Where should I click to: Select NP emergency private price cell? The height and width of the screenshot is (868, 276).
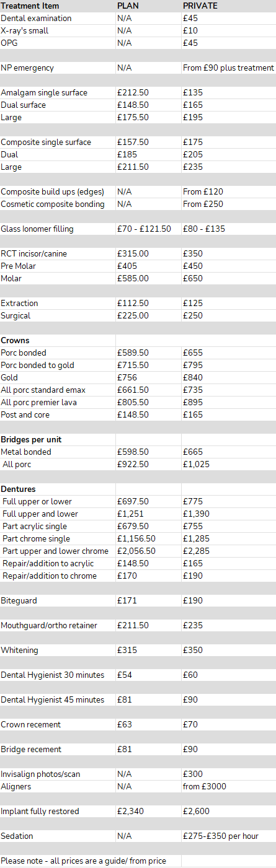[228, 68]
